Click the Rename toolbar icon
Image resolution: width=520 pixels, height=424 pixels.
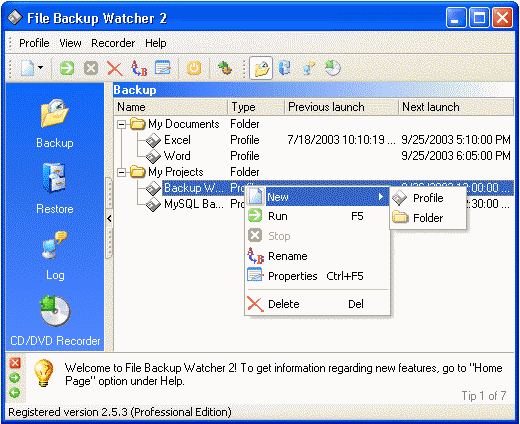click(x=139, y=68)
